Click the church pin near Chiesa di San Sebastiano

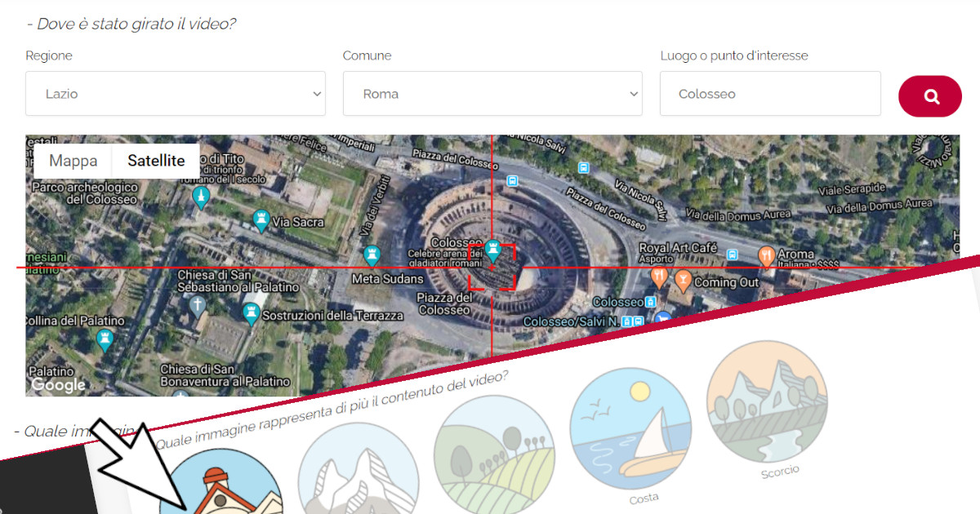[197, 307]
